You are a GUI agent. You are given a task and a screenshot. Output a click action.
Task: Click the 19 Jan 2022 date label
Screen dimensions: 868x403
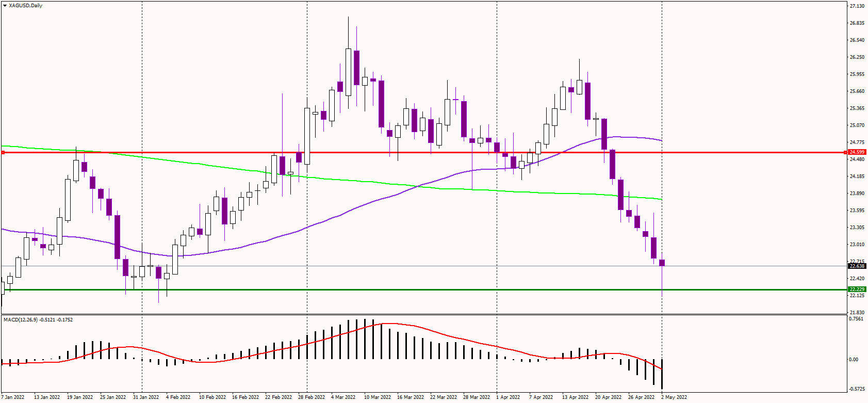[80, 397]
